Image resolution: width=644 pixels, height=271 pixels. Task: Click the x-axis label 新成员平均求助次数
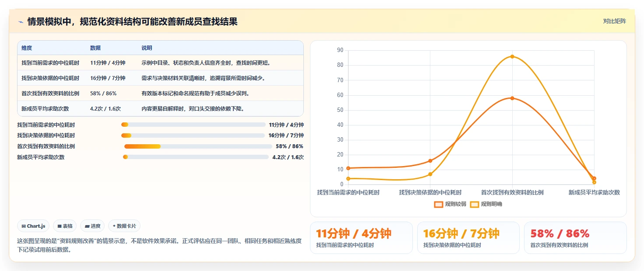point(594,192)
